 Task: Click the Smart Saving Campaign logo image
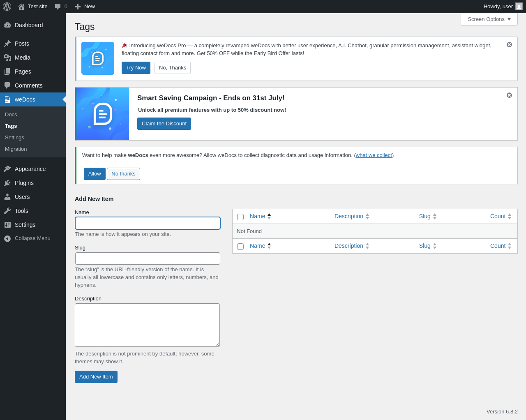click(x=103, y=114)
